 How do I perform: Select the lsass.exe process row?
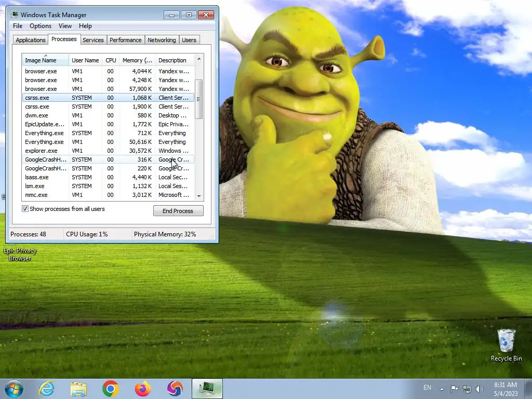coord(108,177)
